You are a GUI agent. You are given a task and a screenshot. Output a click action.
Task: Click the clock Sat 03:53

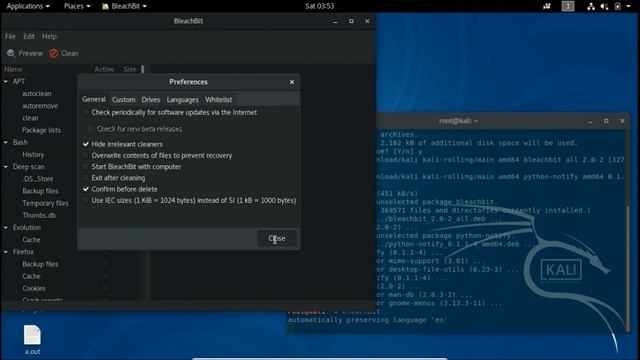(x=320, y=6)
